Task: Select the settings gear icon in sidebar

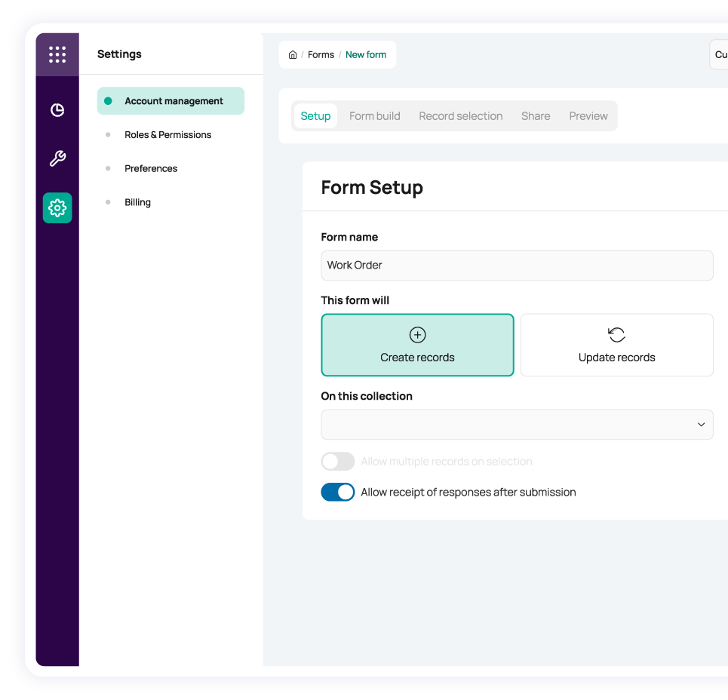Action: tap(57, 207)
